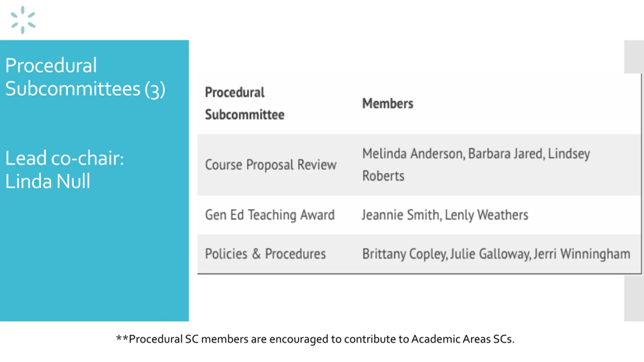This screenshot has width=644, height=362.
Task: Click the 'Jeannie Smith, Lenly Weathers' cell
Action: pos(445,215)
